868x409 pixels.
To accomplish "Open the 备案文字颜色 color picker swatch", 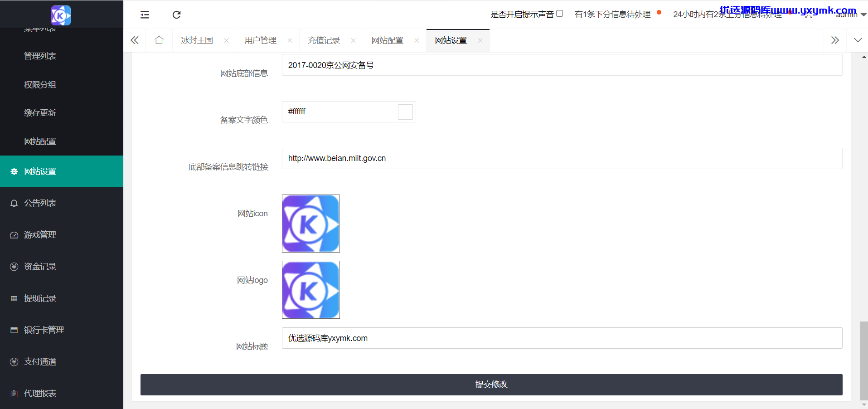I will (405, 112).
